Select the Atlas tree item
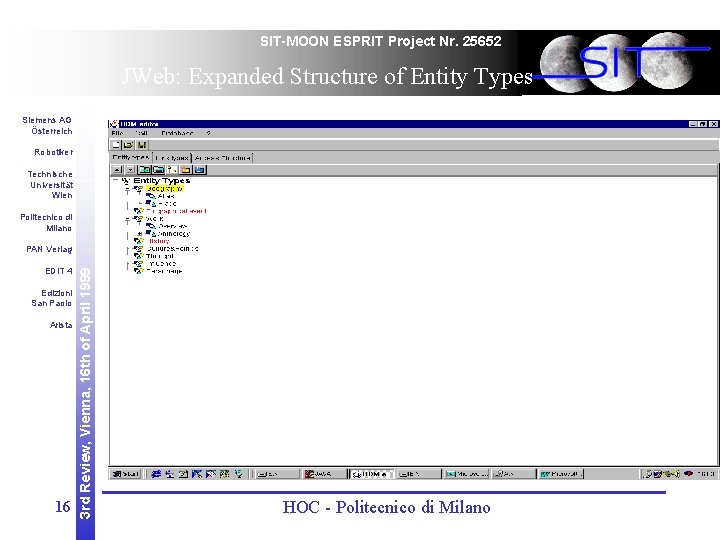 coord(166,196)
